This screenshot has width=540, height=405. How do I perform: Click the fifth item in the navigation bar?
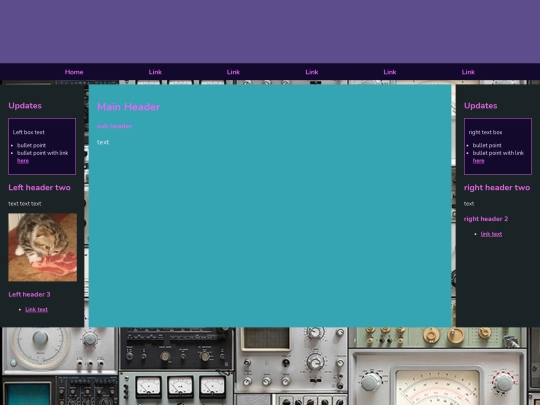pos(390,72)
